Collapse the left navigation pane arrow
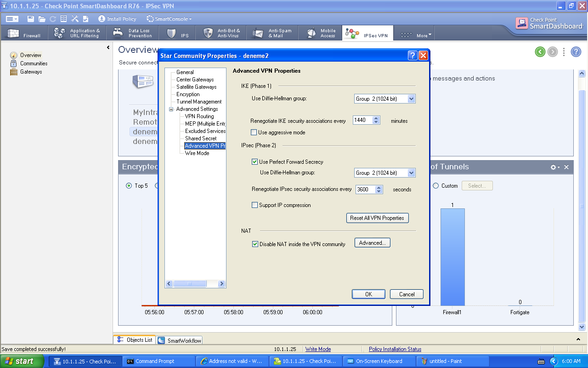The height and width of the screenshot is (368, 588). coord(108,47)
